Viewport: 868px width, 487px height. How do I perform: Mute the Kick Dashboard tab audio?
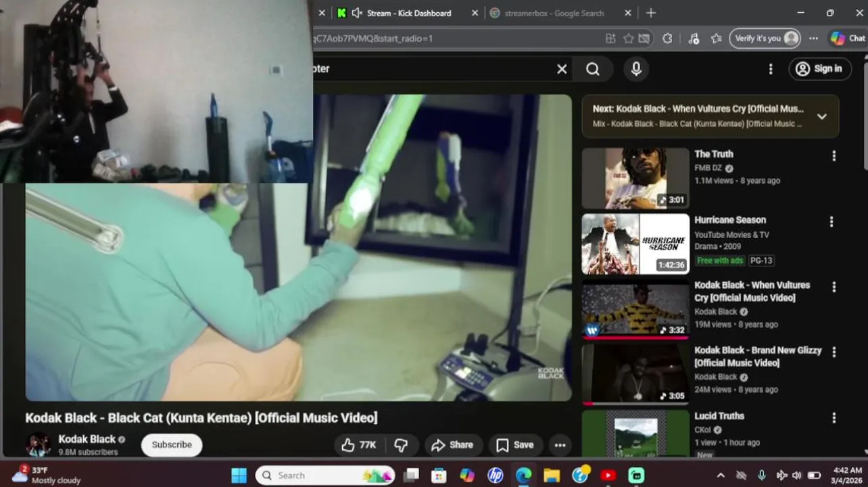358,13
